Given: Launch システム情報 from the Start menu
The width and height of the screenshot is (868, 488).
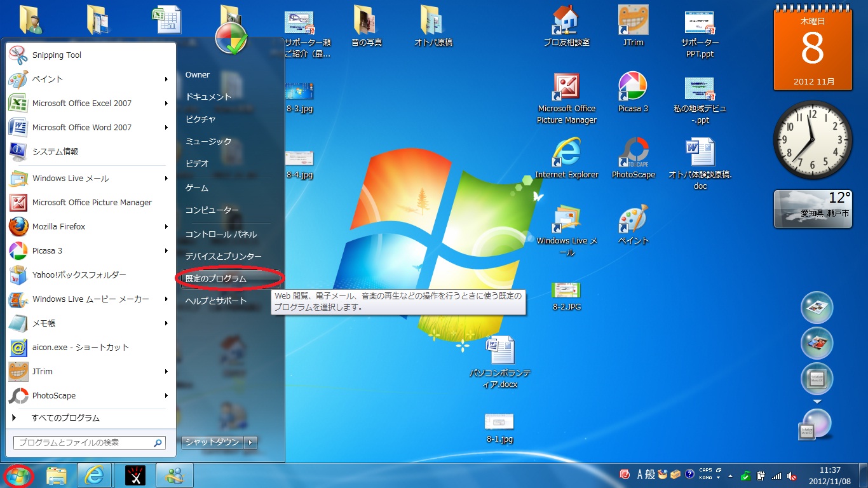Looking at the screenshot, I should click(91, 151).
